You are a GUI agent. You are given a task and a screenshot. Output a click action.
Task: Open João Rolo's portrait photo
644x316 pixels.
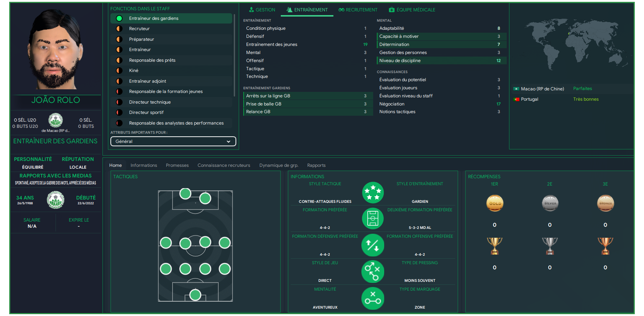point(56,49)
